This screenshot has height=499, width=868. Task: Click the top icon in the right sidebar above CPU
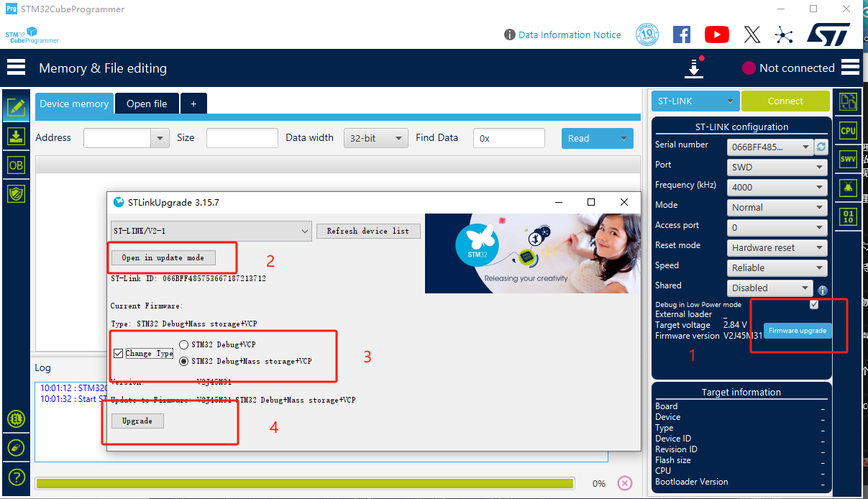(848, 102)
